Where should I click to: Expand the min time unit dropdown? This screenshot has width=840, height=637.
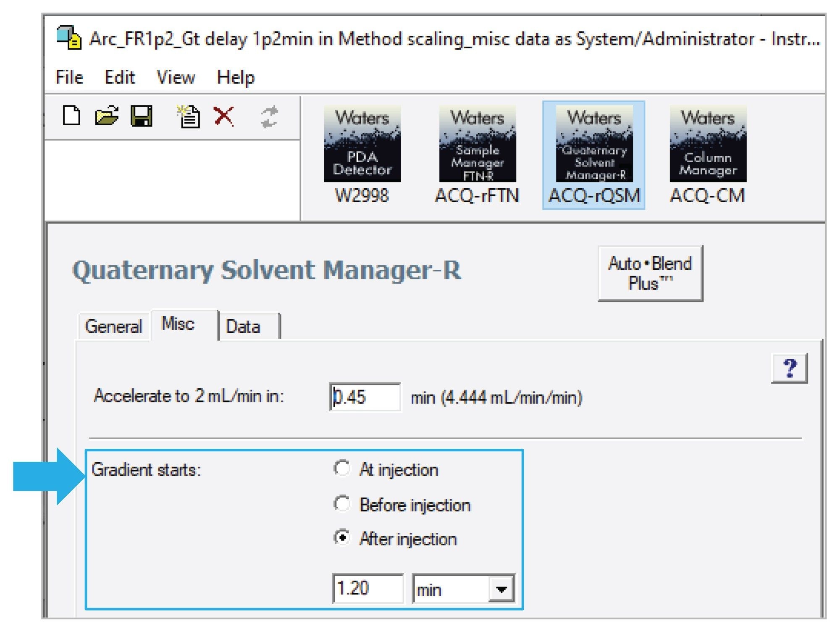[x=501, y=589]
